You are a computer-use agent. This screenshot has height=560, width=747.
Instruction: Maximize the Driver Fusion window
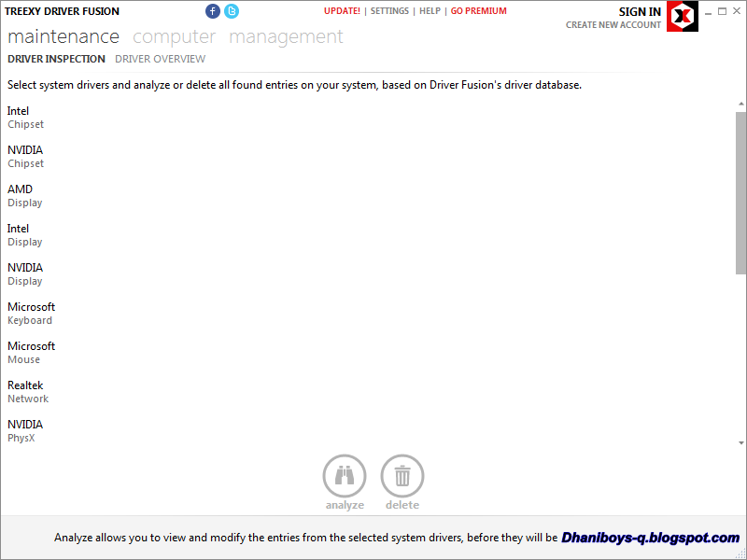[722, 11]
